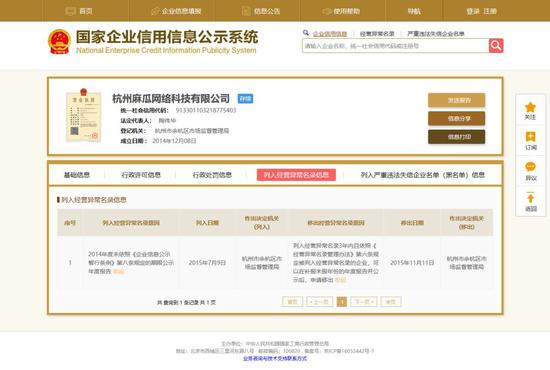Click the 返回 up-arrow icon

pyautogui.click(x=530, y=198)
